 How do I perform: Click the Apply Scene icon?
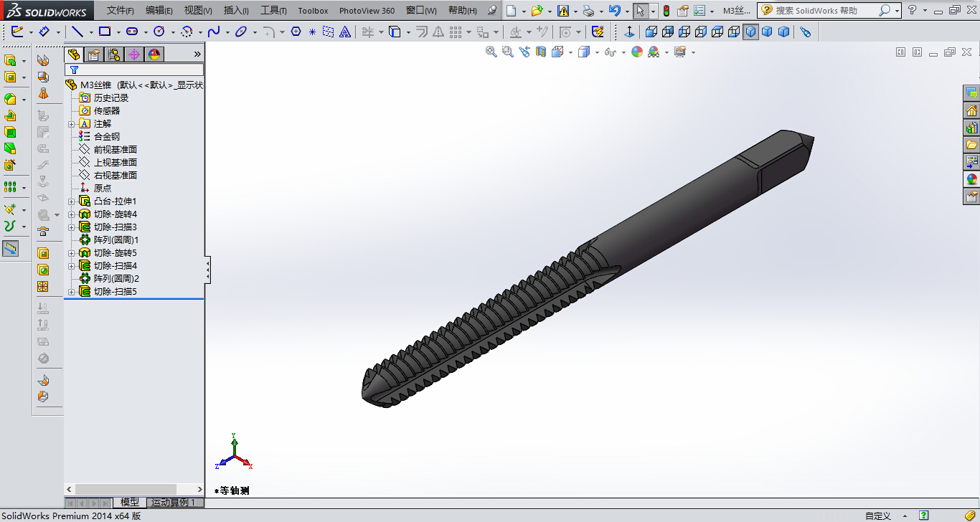(x=654, y=52)
